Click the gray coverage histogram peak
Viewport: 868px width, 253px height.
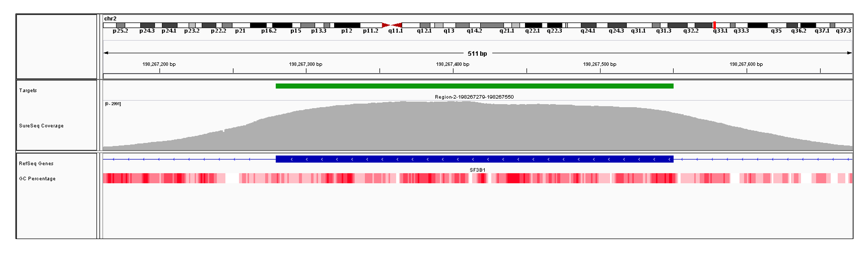[x=477, y=126]
